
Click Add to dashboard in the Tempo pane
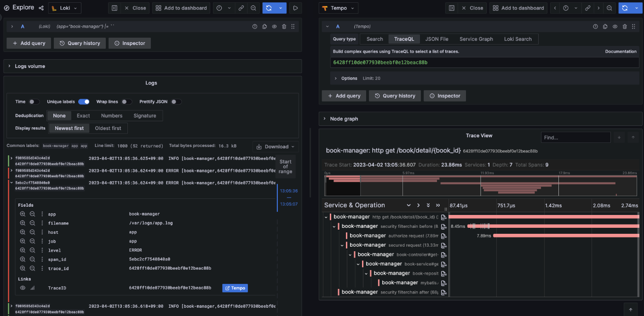[x=518, y=8]
